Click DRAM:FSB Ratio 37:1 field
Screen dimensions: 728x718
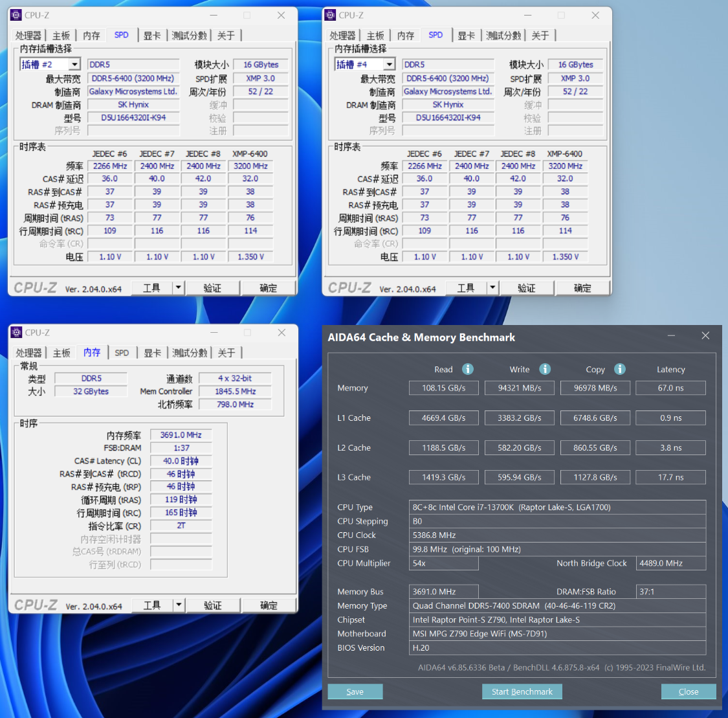click(671, 592)
